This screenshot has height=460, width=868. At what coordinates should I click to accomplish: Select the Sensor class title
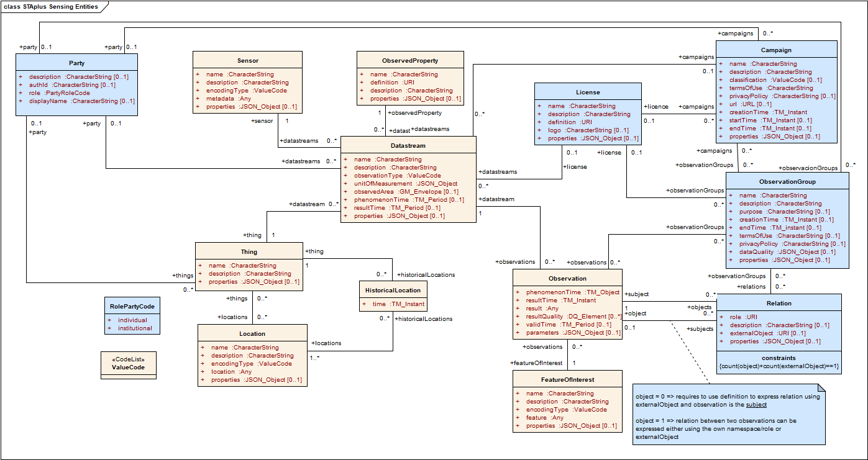248,61
